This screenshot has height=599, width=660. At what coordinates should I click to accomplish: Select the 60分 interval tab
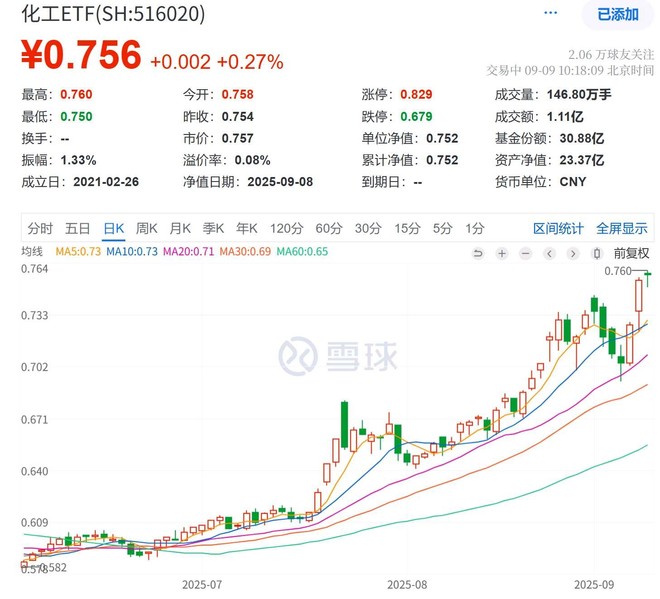point(329,229)
